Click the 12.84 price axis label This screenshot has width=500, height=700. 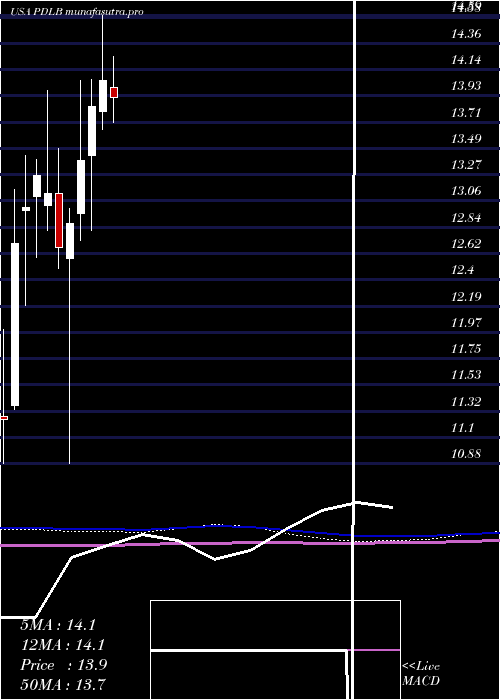coord(466,218)
